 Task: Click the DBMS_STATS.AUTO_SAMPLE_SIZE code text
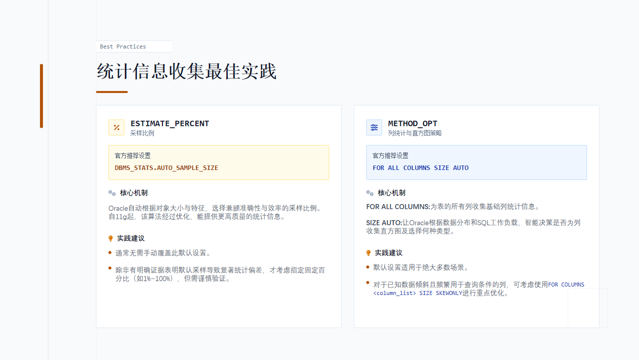pos(166,168)
